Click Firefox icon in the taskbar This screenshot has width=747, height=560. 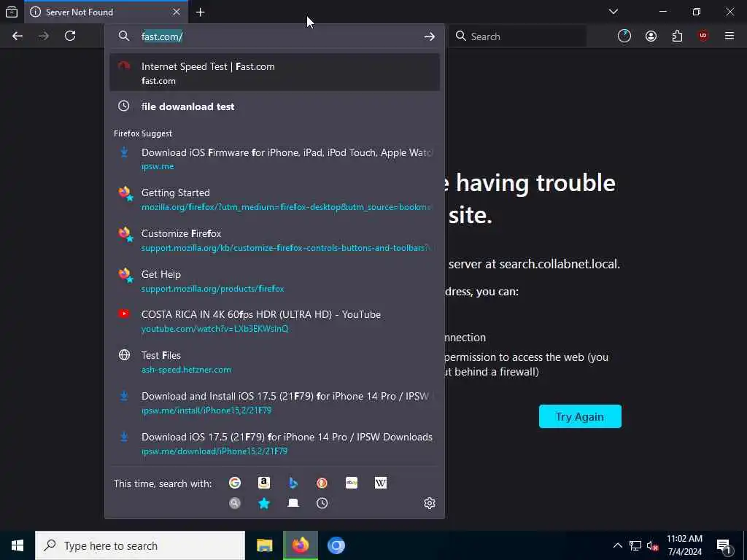coord(300,545)
